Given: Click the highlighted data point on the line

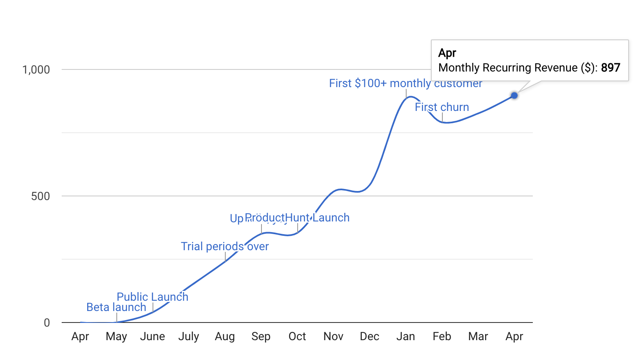Looking at the screenshot, I should [x=514, y=95].
